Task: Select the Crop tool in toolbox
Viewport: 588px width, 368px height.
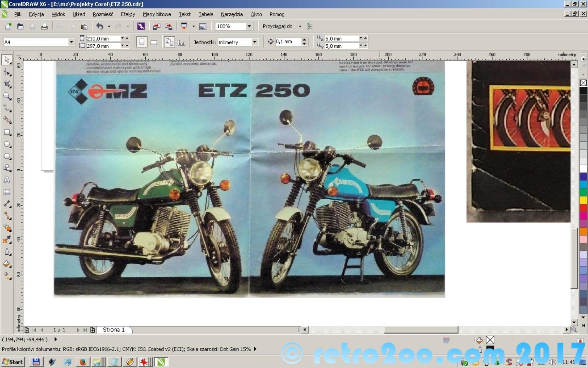Action: coord(7,84)
